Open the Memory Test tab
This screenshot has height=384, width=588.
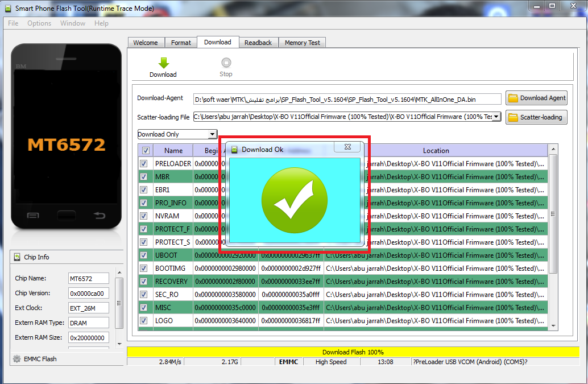click(x=303, y=43)
